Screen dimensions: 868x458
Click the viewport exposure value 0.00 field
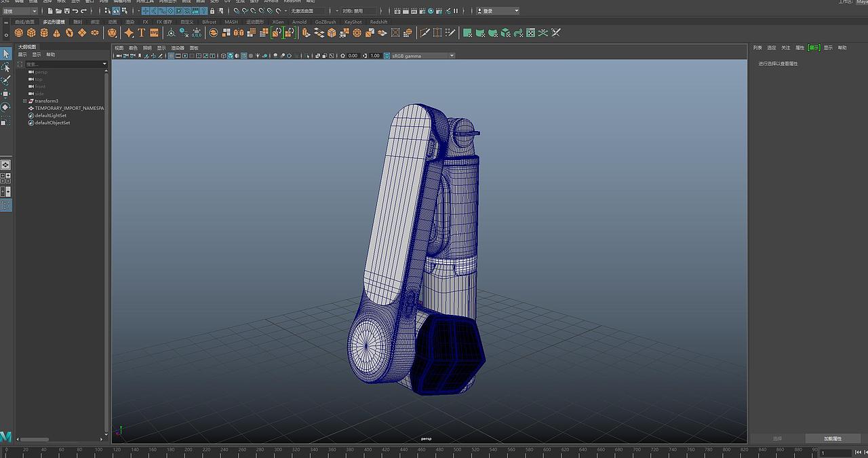point(353,56)
